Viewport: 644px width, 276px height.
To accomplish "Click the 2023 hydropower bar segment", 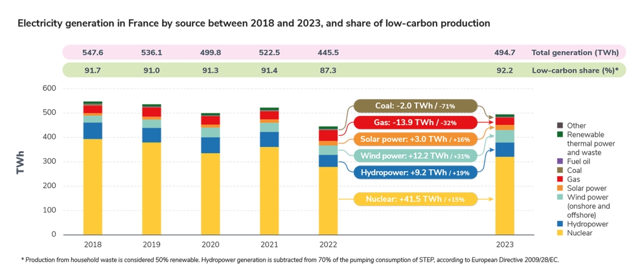I will [505, 150].
